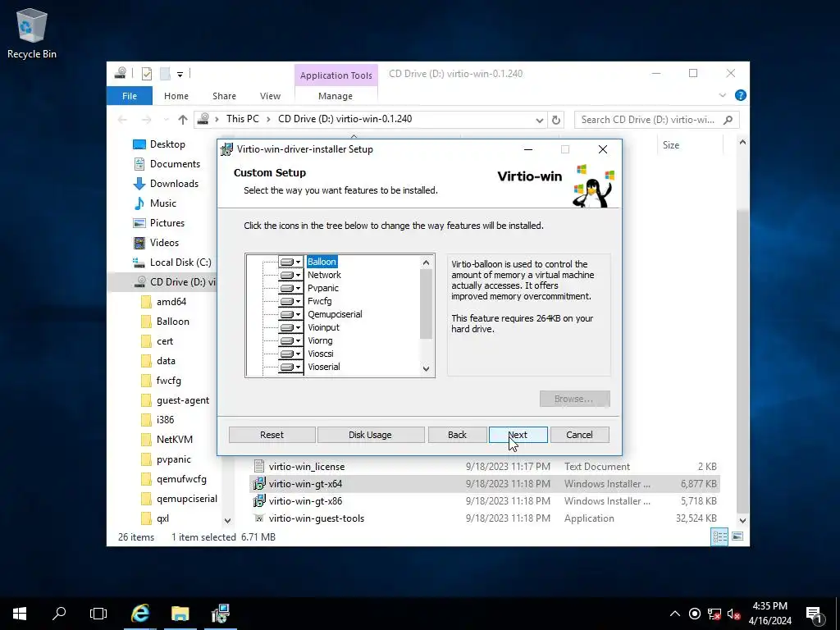Click the Next button in setup
The height and width of the screenshot is (630, 840).
point(518,435)
